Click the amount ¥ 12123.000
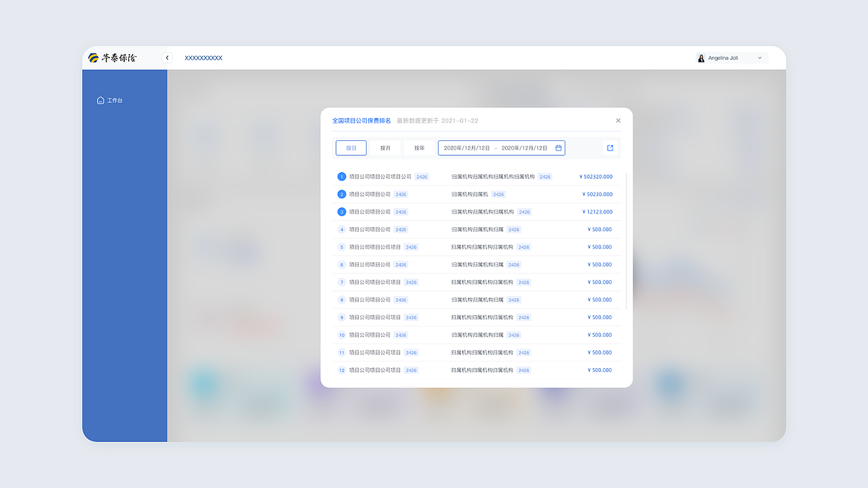Image resolution: width=868 pixels, height=488 pixels. [597, 212]
